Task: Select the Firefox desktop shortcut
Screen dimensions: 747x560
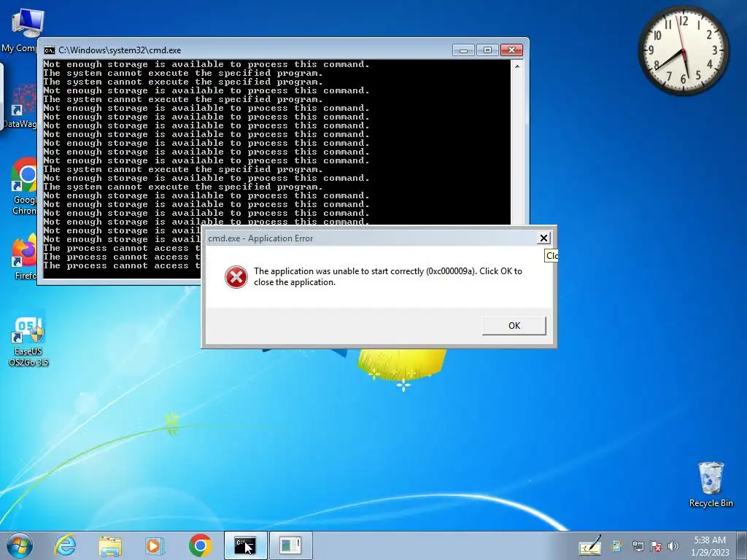Action: pyautogui.click(x=23, y=257)
